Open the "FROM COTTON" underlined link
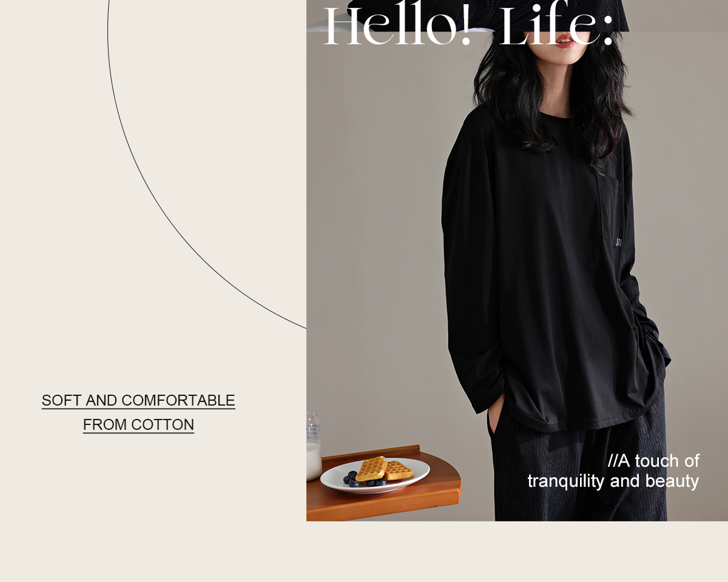 pos(138,425)
